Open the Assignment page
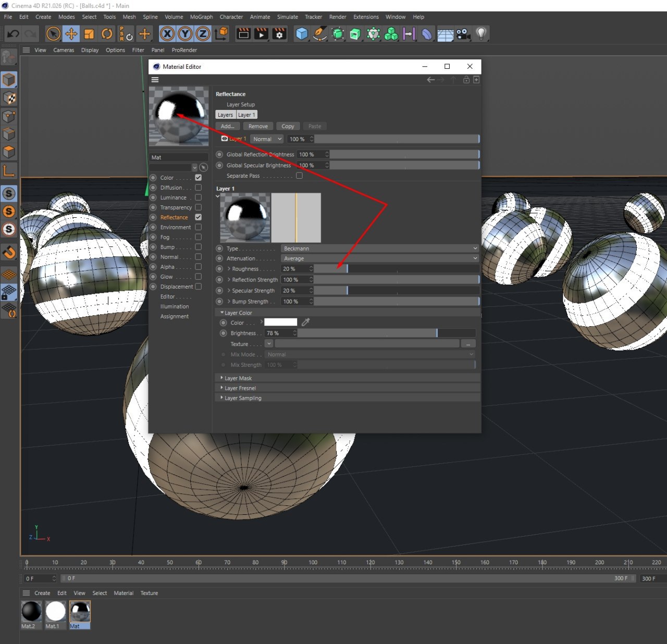 pyautogui.click(x=175, y=316)
